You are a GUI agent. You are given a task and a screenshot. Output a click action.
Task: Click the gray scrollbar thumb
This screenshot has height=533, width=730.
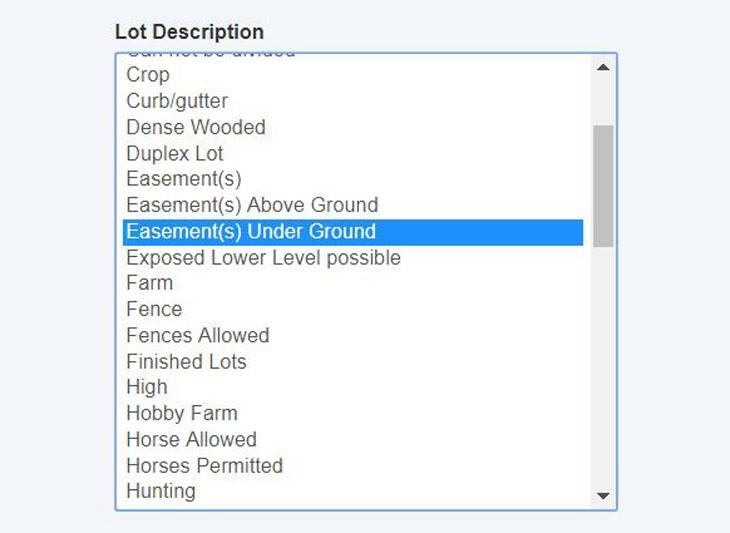(603, 185)
